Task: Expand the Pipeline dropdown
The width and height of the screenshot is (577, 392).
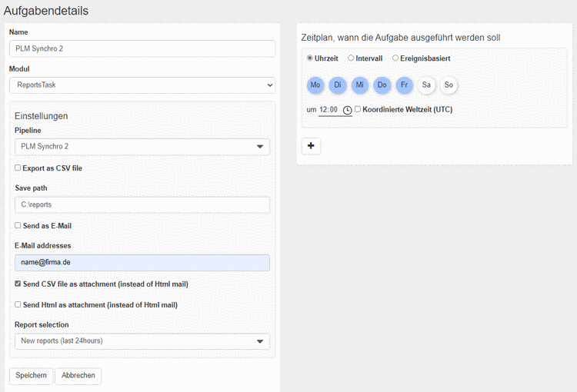Action: [142, 146]
